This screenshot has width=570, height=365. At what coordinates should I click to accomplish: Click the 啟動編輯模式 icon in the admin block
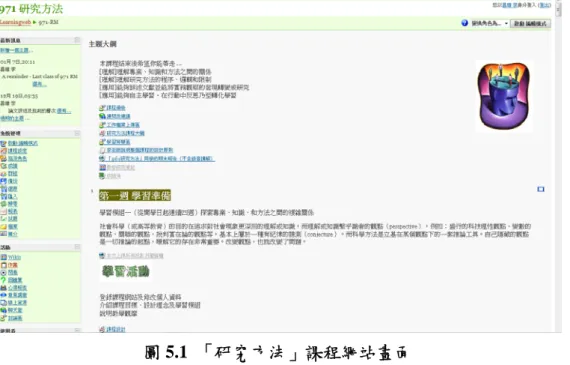(x=3, y=143)
